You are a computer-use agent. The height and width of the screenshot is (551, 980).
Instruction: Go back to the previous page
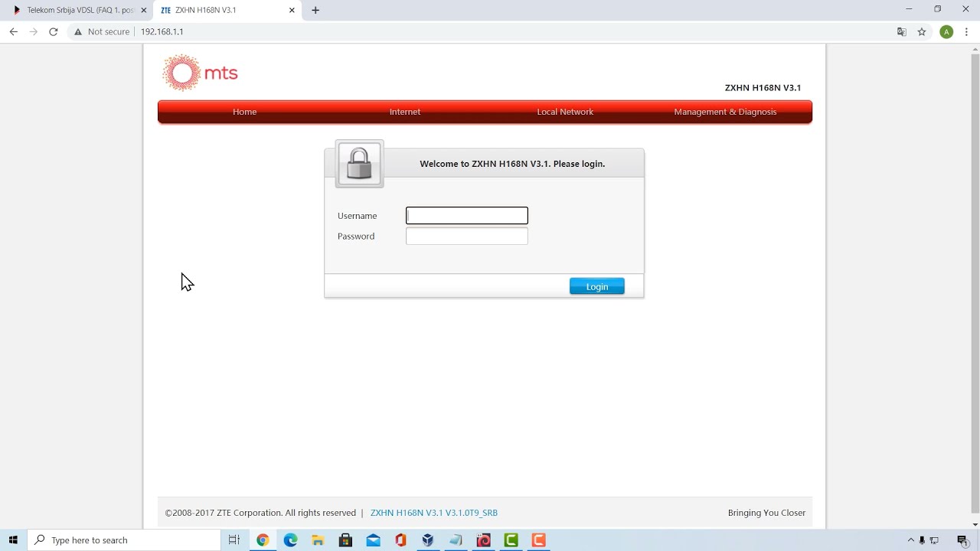[13, 32]
